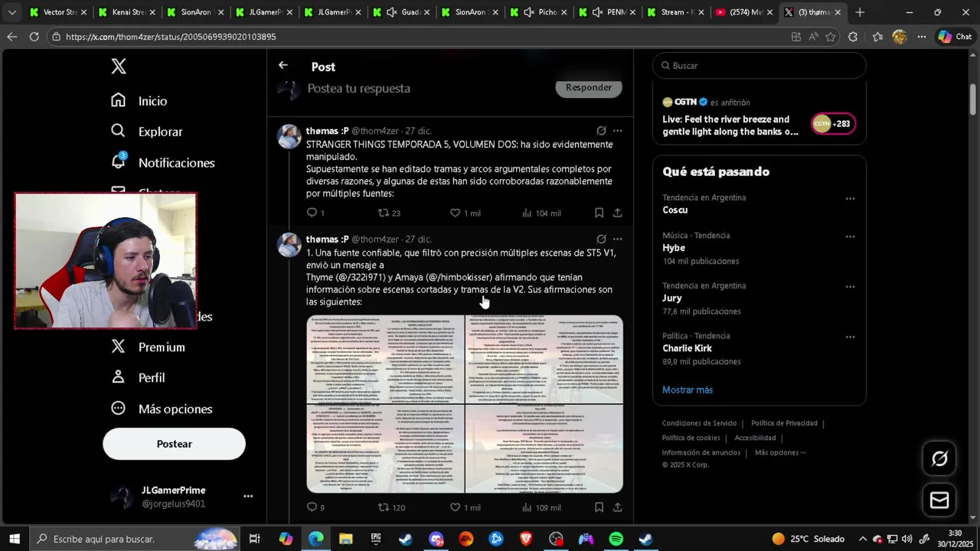Repost the post with 120 reposts
Screen dimensions: 980x551
(x=391, y=507)
